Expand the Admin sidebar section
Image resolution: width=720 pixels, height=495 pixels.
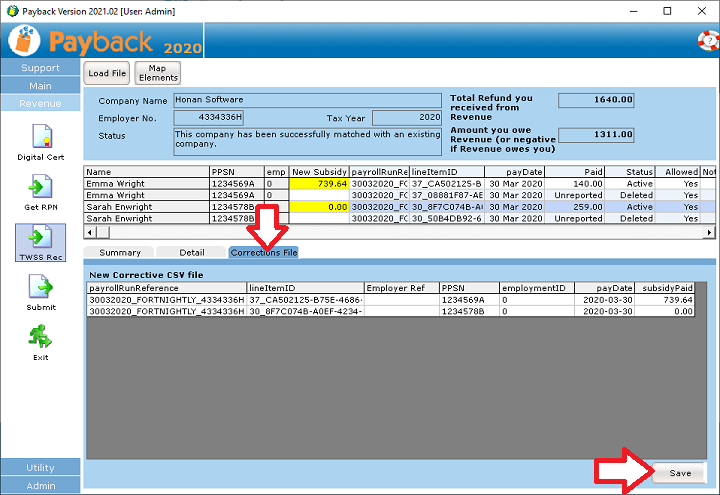point(40,486)
